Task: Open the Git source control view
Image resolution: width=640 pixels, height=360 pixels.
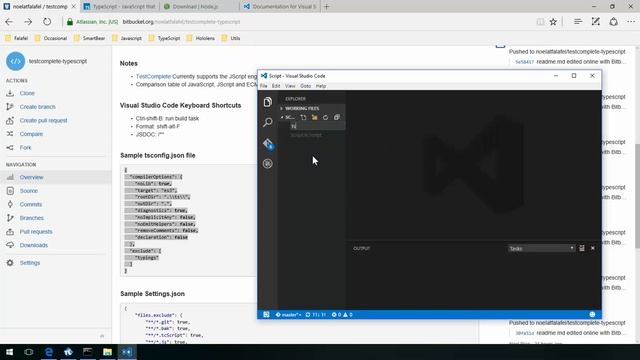Action: pos(268,144)
